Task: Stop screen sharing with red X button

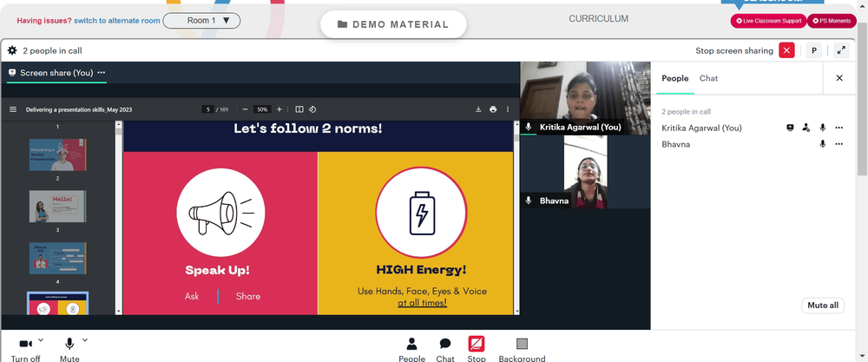Action: pos(786,50)
